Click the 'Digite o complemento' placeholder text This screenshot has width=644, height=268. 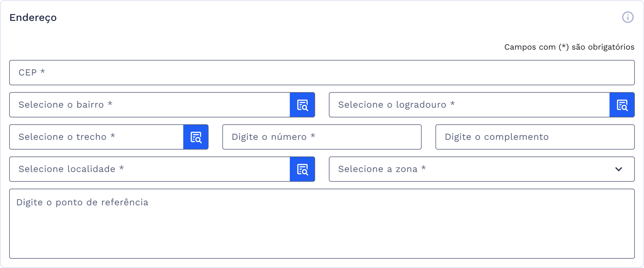(x=497, y=137)
